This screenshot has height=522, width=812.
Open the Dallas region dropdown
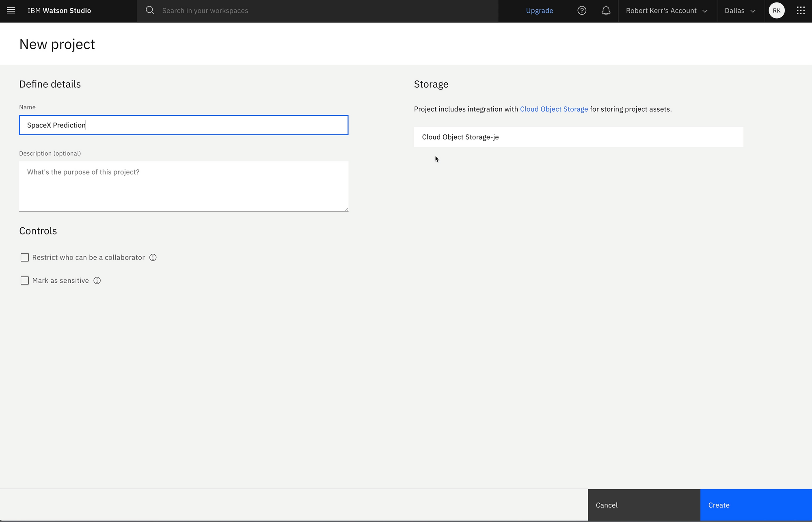point(740,11)
